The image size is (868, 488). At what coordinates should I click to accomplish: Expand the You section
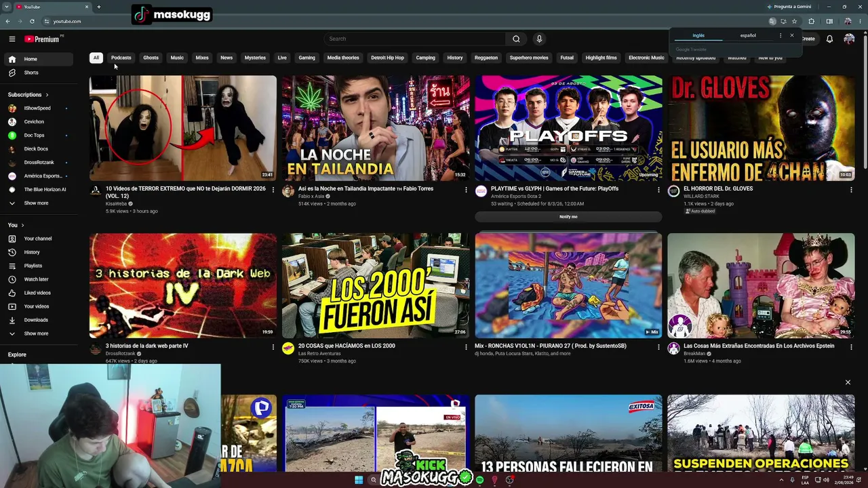[x=16, y=225]
